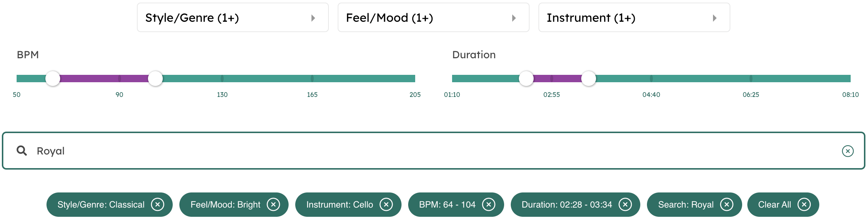
Task: Remove the BPM: 64 - 104 filter
Action: 489,205
